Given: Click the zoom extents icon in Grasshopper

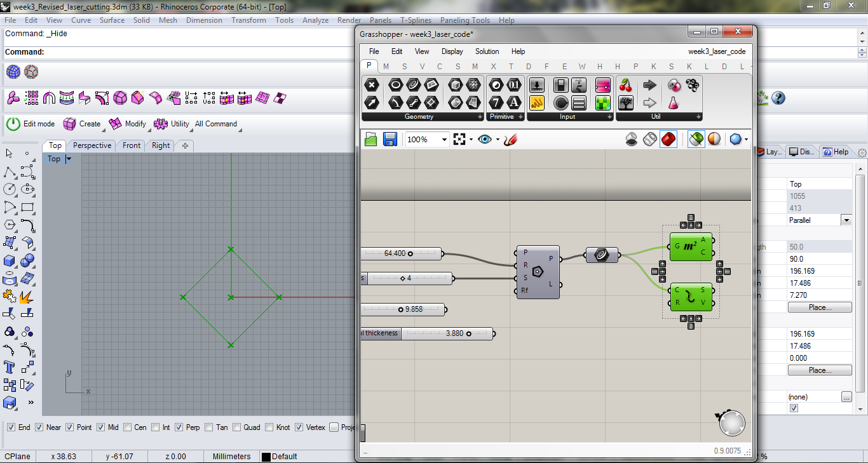Looking at the screenshot, I should tap(460, 139).
